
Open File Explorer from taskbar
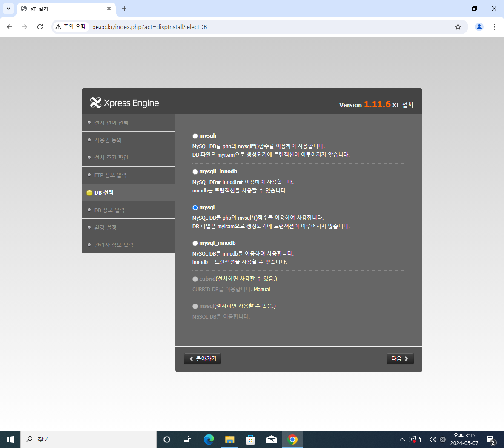229,439
